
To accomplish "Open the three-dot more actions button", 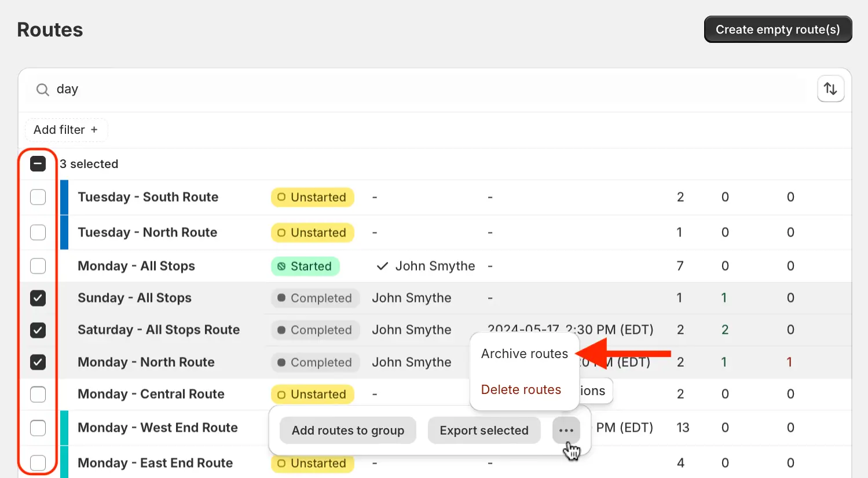I will tap(566, 430).
